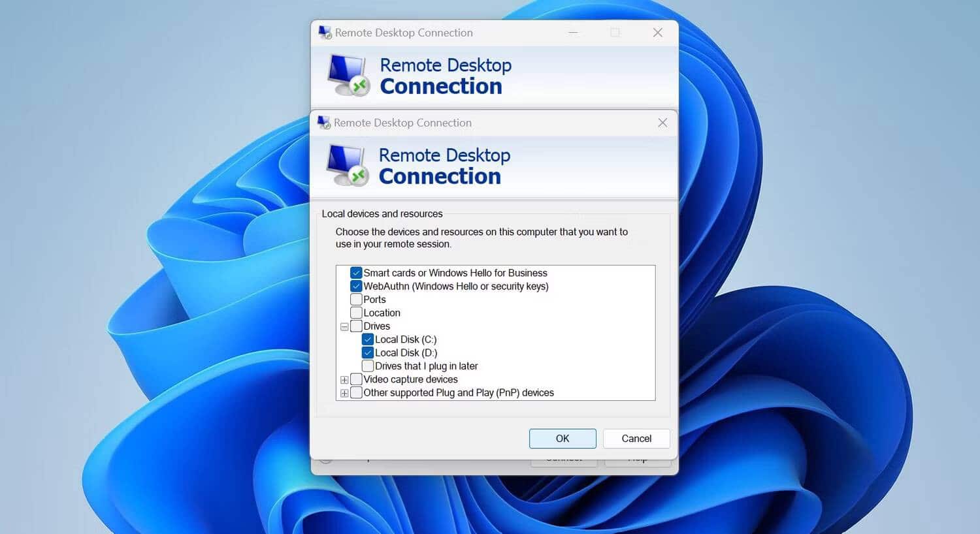Enable the Ports checkbox

(356, 299)
